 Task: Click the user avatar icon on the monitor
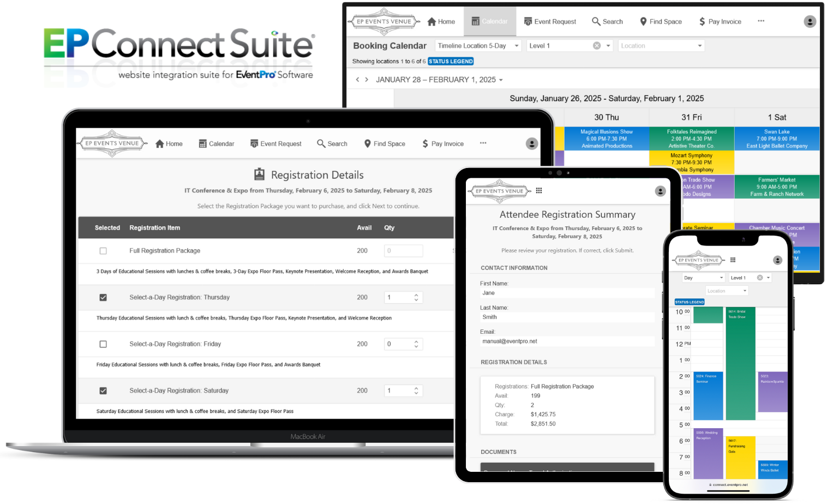(810, 22)
